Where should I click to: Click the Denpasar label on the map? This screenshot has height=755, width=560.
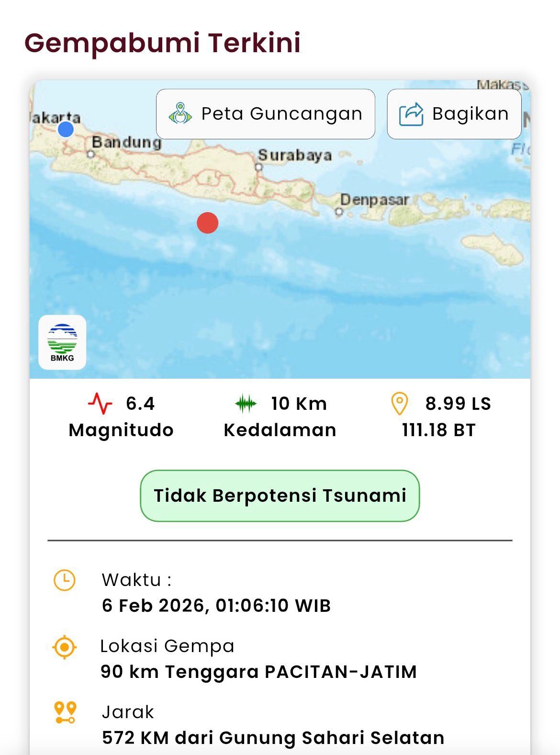[374, 200]
